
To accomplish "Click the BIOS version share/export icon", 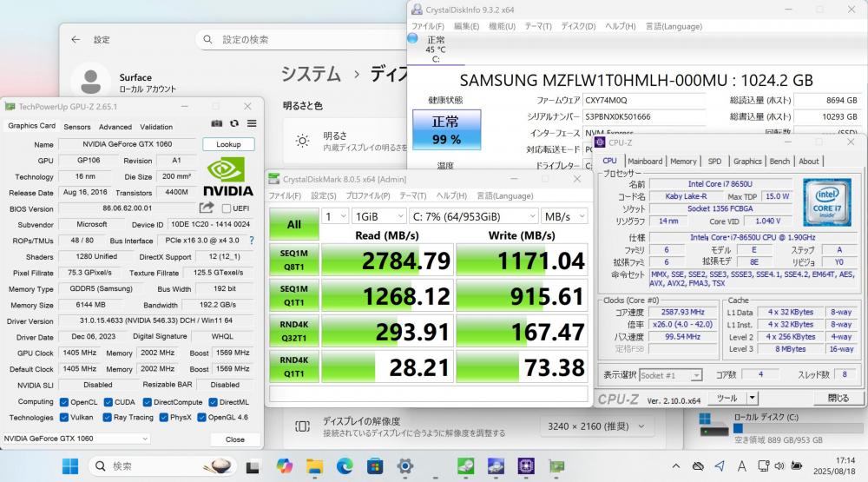I will point(207,208).
